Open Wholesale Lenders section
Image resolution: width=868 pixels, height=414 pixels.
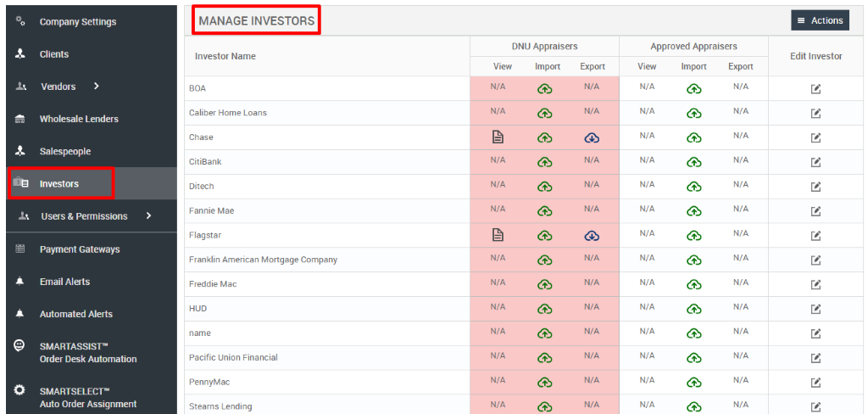tap(79, 119)
